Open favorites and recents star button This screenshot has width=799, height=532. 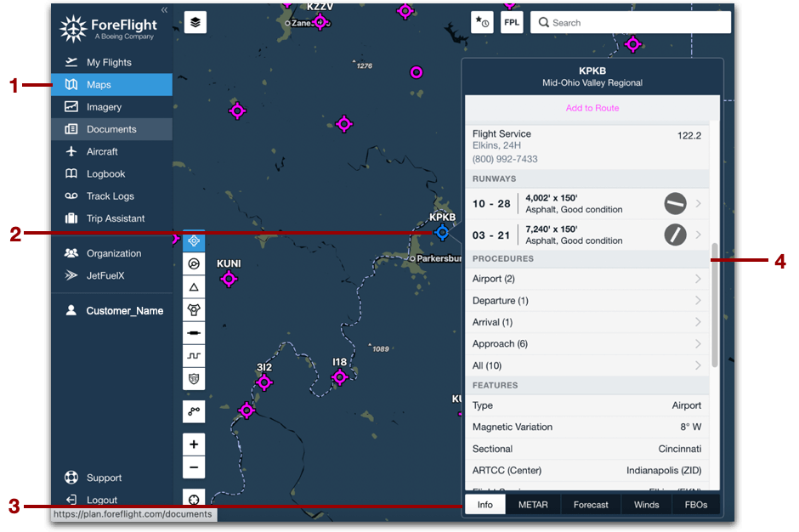point(482,22)
